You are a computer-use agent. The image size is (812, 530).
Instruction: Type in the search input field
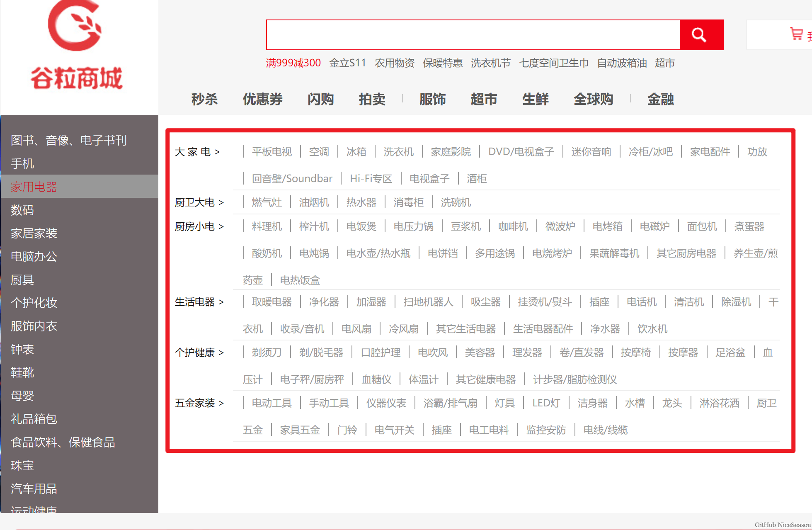pos(473,35)
